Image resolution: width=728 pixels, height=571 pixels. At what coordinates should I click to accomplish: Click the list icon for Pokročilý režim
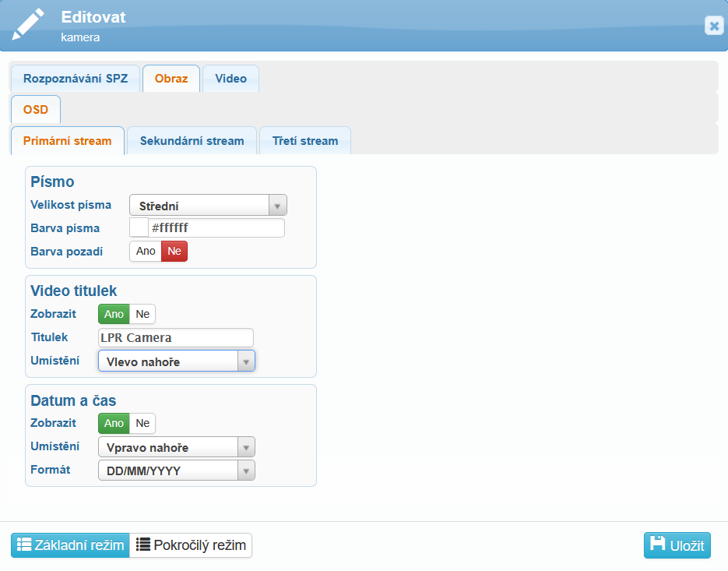point(143,545)
